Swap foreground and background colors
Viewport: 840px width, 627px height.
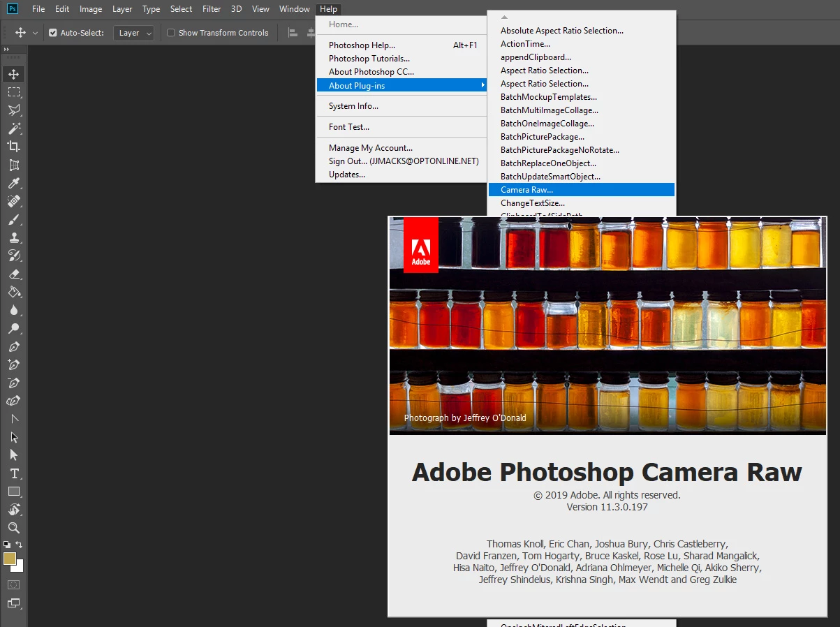20,545
